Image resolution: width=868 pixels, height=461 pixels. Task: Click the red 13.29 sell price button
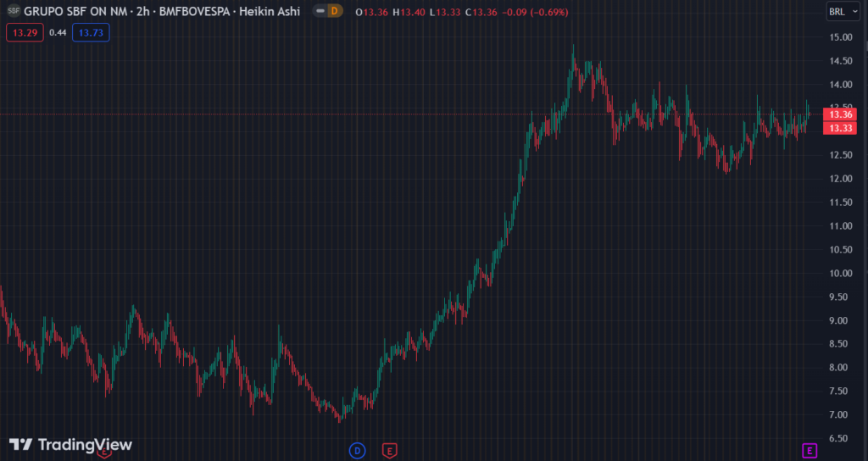click(25, 33)
